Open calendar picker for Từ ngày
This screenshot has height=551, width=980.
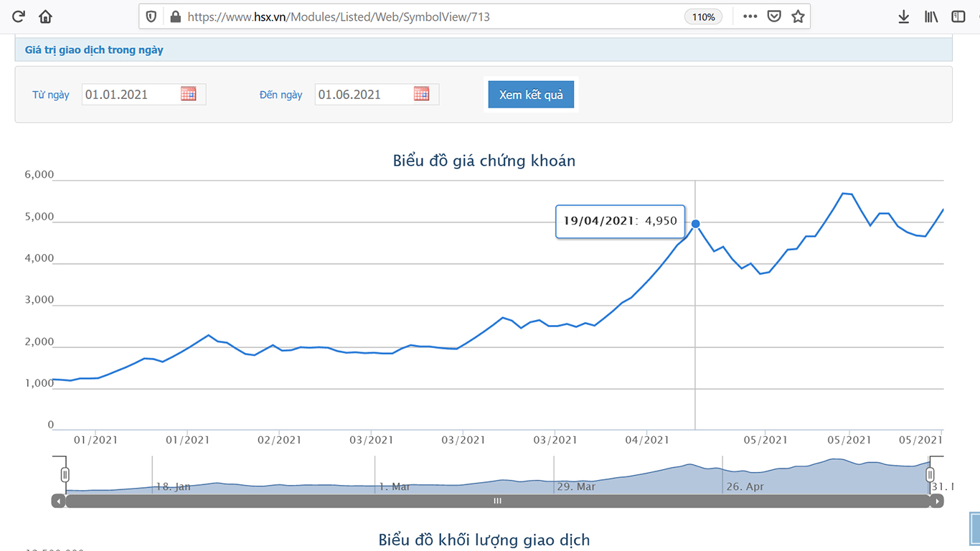tap(189, 94)
